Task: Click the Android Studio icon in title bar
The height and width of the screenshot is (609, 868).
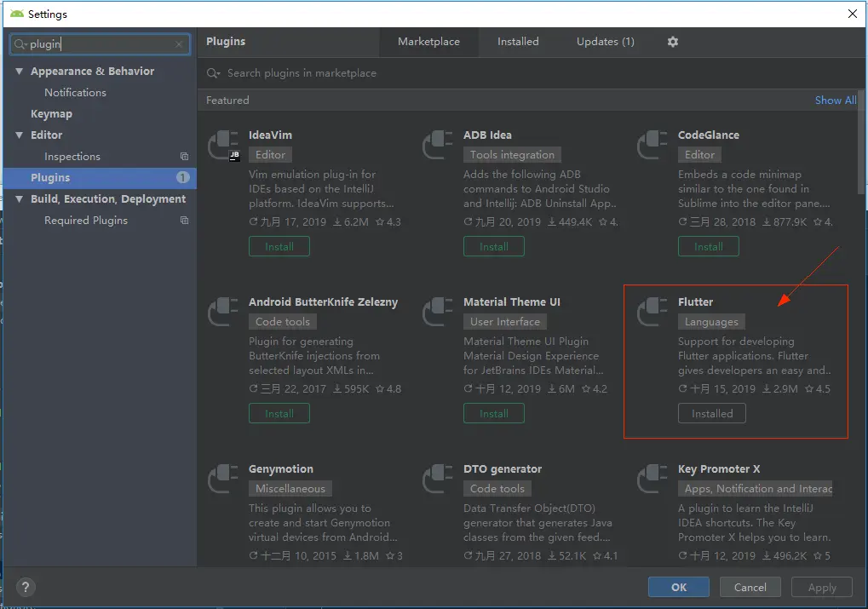Action: tap(17, 14)
